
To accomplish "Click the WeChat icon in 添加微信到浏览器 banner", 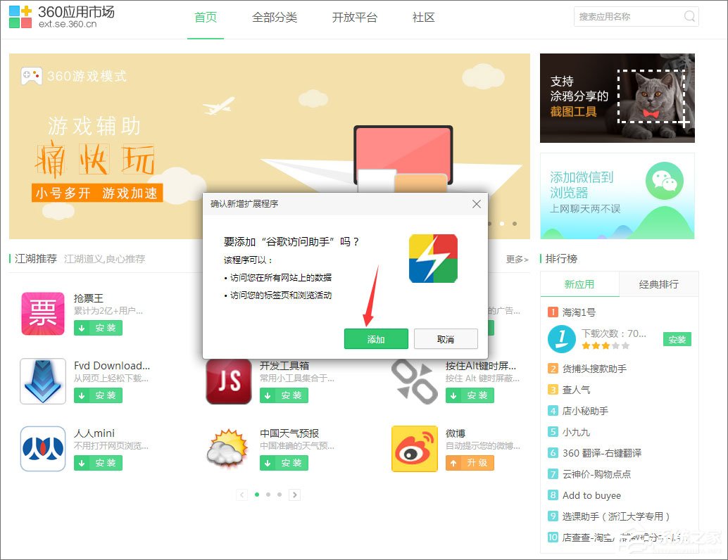I will (x=665, y=182).
